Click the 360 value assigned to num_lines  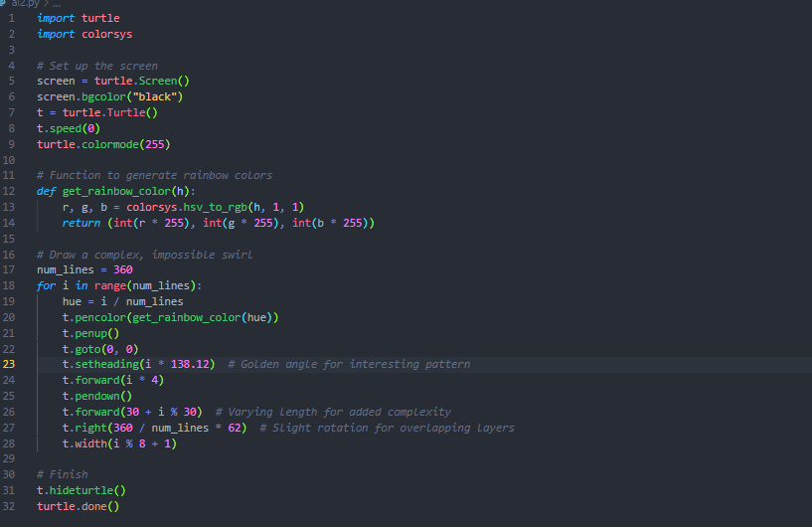pyautogui.click(x=122, y=270)
